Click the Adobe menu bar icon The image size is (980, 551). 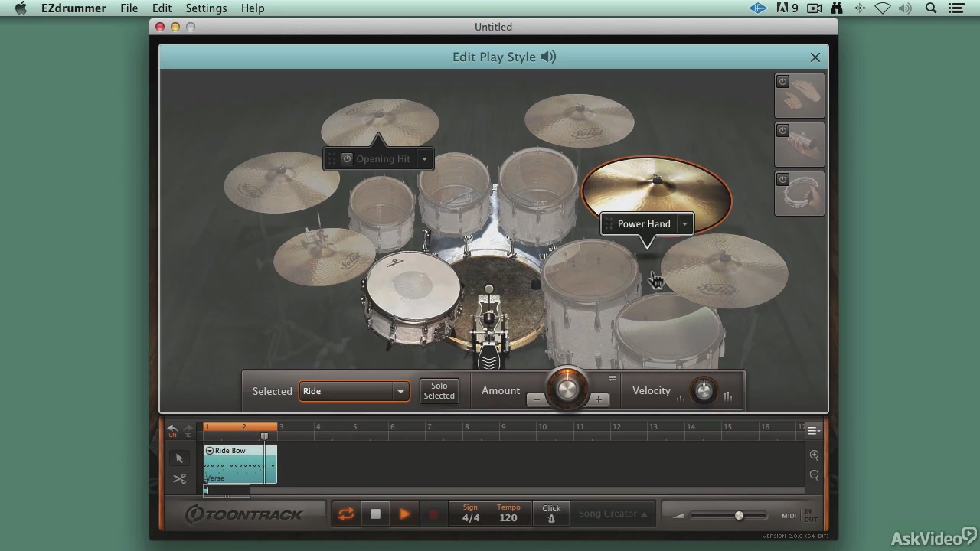pos(787,8)
